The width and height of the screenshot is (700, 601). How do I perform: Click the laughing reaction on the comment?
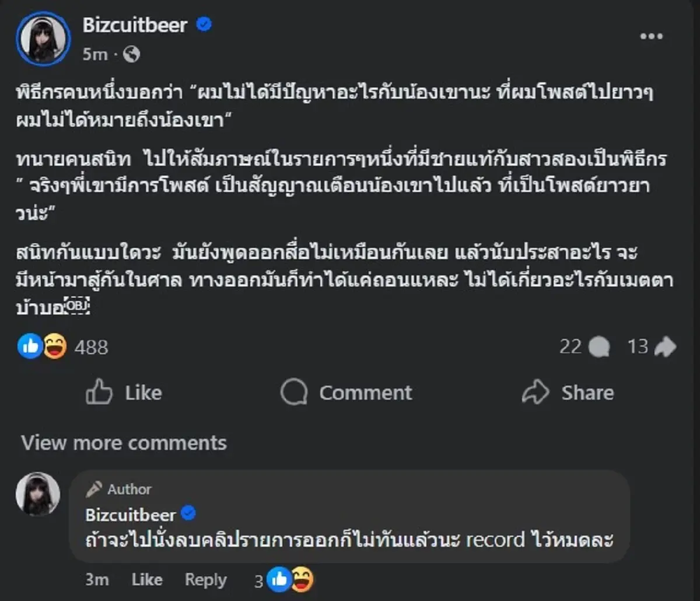pyautogui.click(x=301, y=581)
